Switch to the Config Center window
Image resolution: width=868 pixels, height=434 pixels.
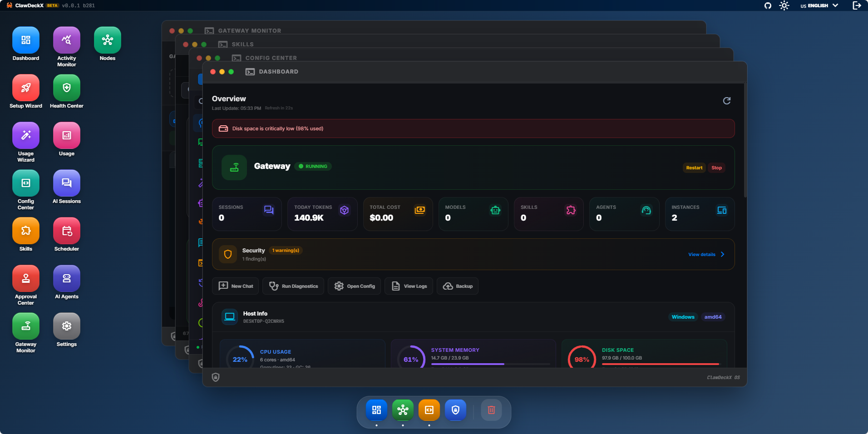[271, 58]
